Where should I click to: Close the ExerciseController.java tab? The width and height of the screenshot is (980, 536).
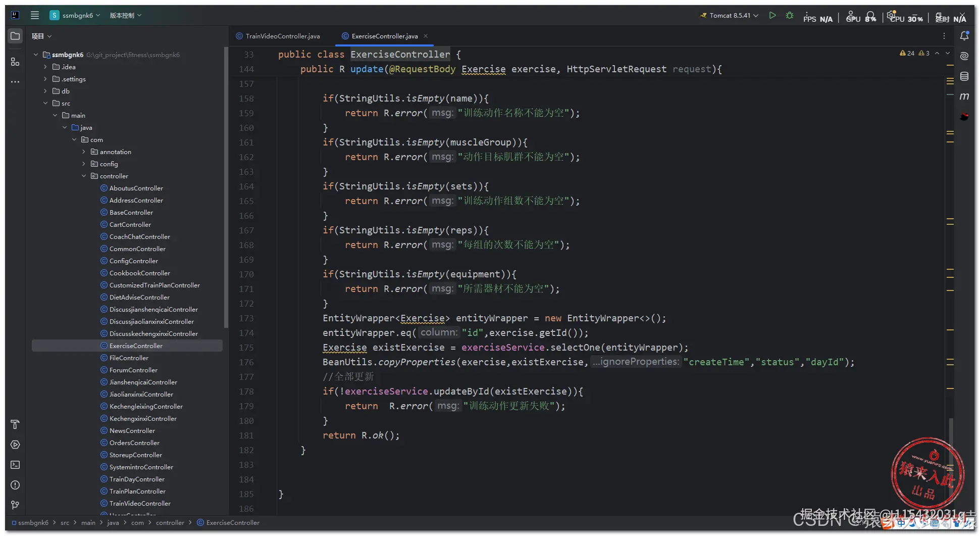pos(426,36)
